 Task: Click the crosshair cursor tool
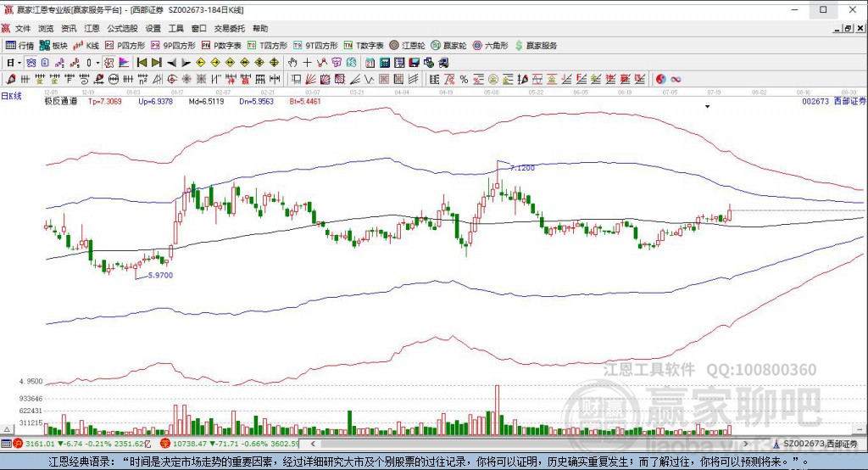click(308, 62)
